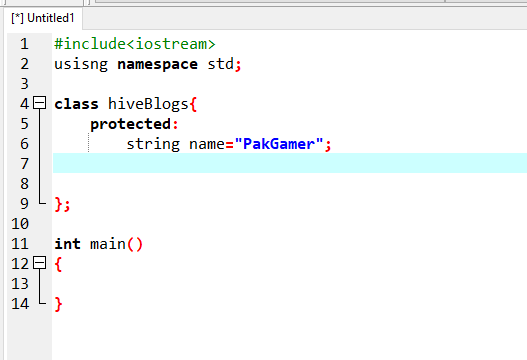The width and height of the screenshot is (527, 360).
Task: Place cursor on the namespace keyword
Action: pyautogui.click(x=157, y=65)
